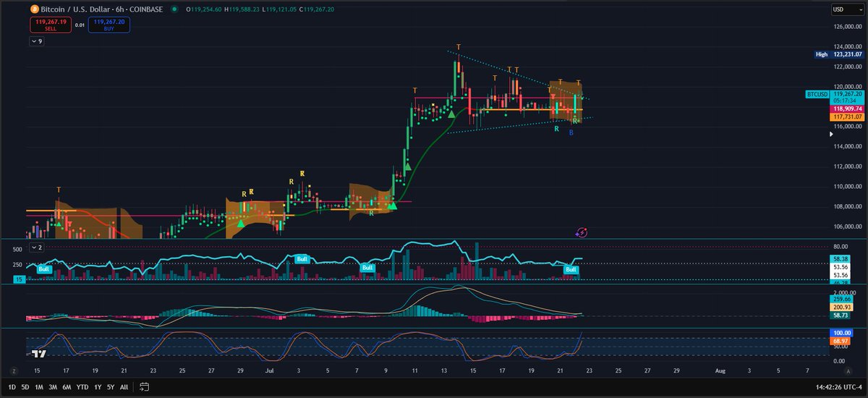Select the All time range
The width and height of the screenshot is (868, 398).
coord(124,386)
